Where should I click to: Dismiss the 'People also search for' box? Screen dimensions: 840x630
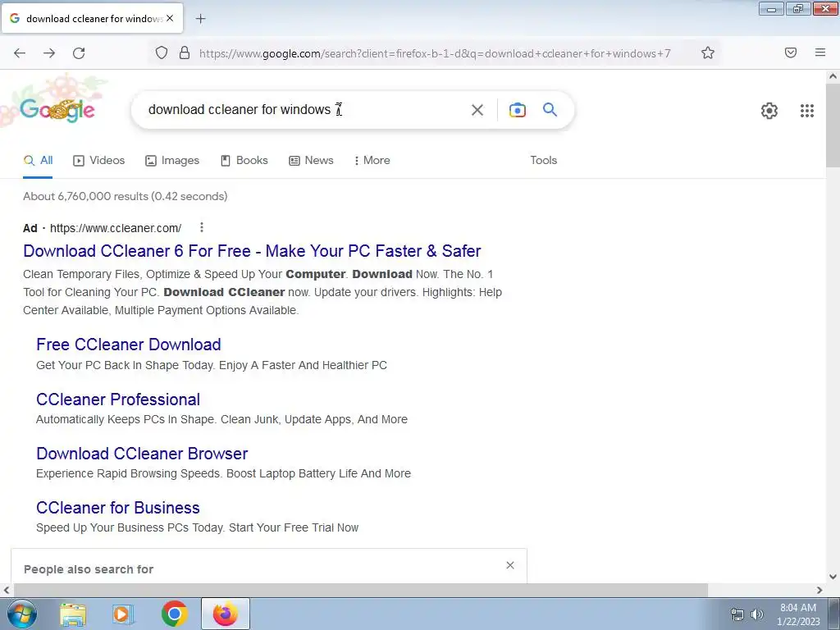click(510, 565)
